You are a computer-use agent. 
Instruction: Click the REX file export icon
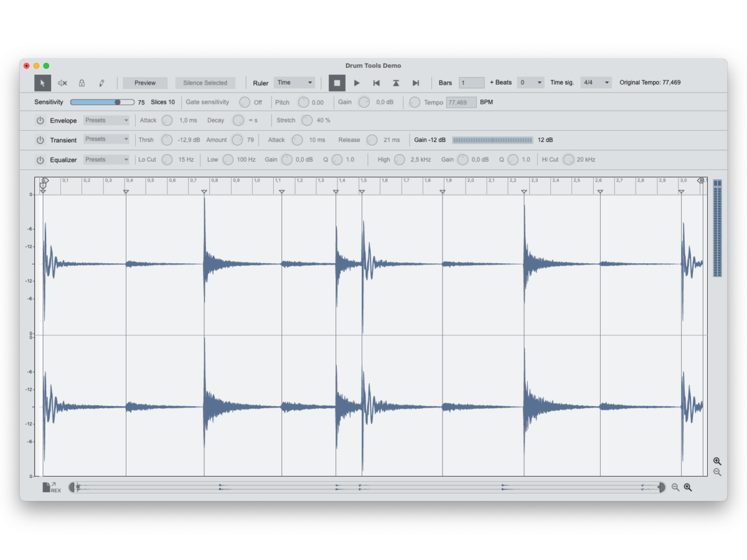tap(51, 487)
